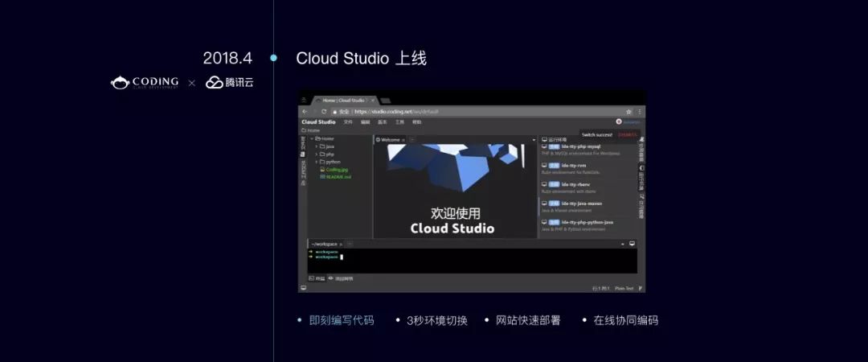Close the Welcome editor tab

[x=403, y=140]
